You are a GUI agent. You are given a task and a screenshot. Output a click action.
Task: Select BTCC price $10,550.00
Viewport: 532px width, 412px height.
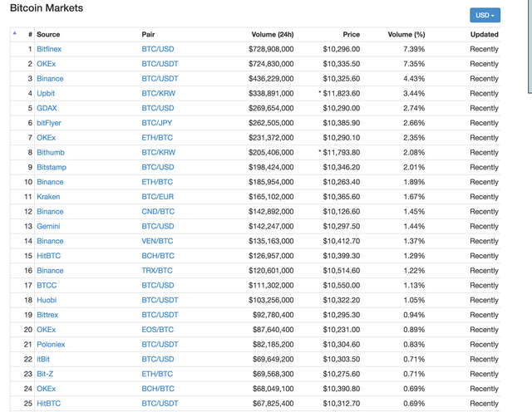point(342,285)
